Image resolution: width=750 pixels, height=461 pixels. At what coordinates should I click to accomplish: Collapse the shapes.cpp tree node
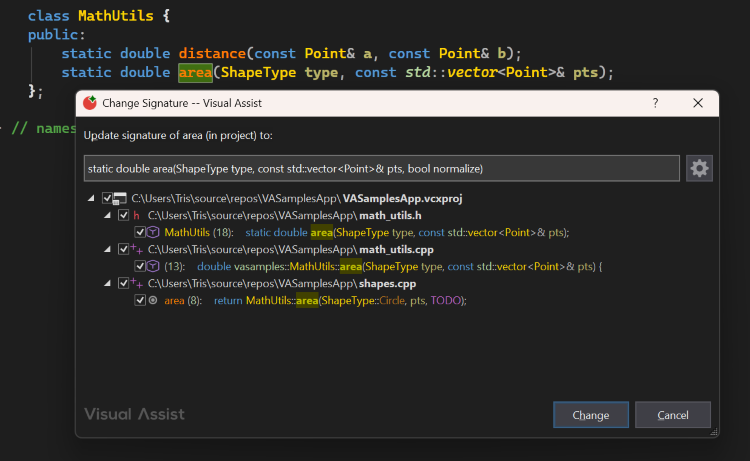pyautogui.click(x=108, y=283)
